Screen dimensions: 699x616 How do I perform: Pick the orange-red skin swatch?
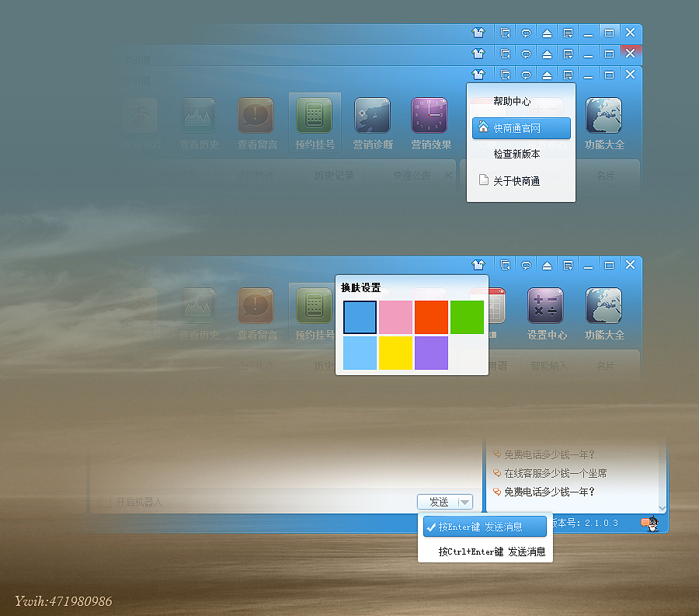click(x=431, y=318)
